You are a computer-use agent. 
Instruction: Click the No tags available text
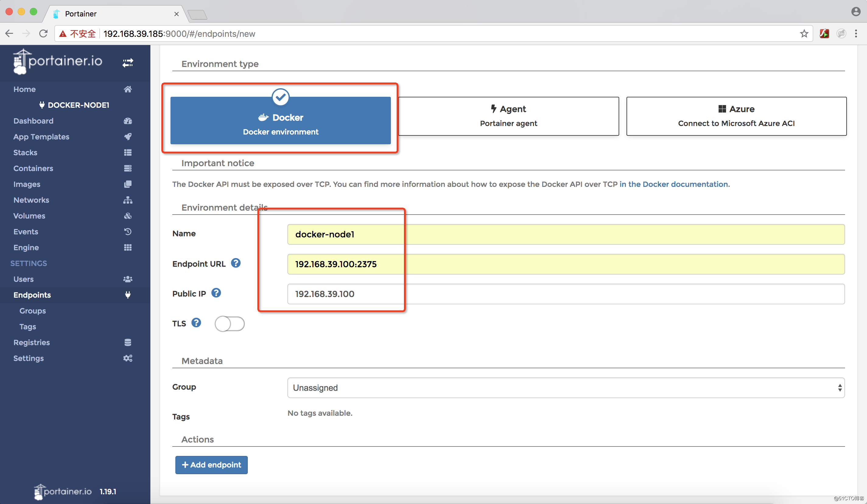click(x=320, y=413)
